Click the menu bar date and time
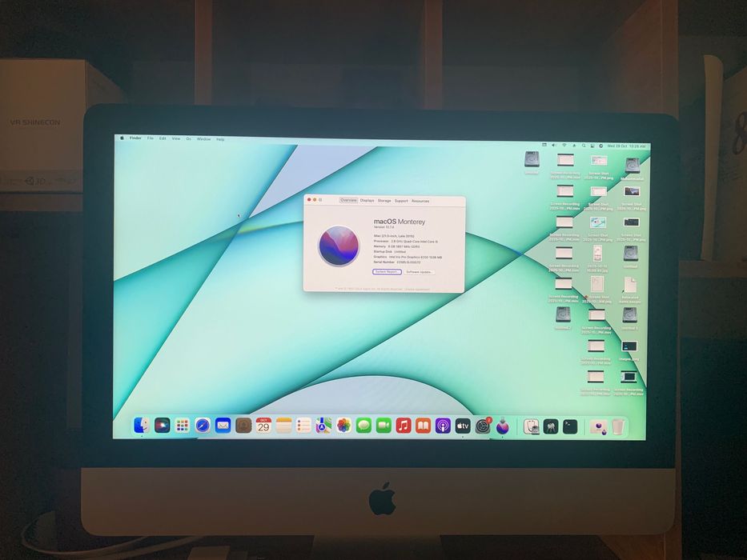Screen dimensions: 747x560 pyautogui.click(x=626, y=146)
